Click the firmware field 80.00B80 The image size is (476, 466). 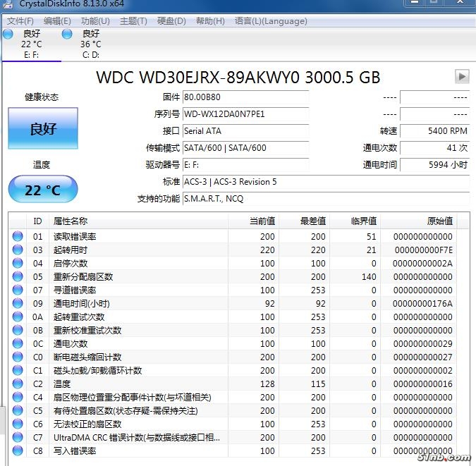point(245,97)
